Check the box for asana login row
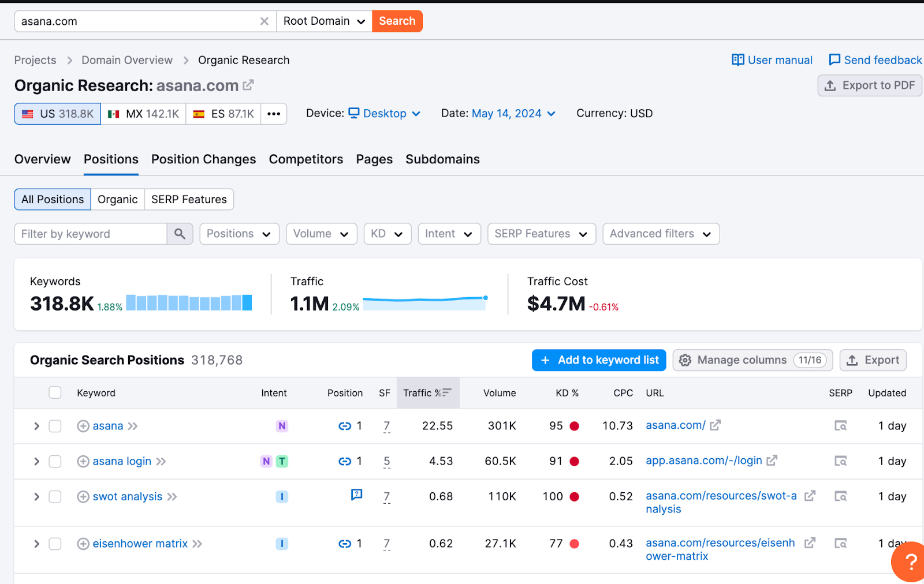This screenshot has width=924, height=584. (55, 461)
